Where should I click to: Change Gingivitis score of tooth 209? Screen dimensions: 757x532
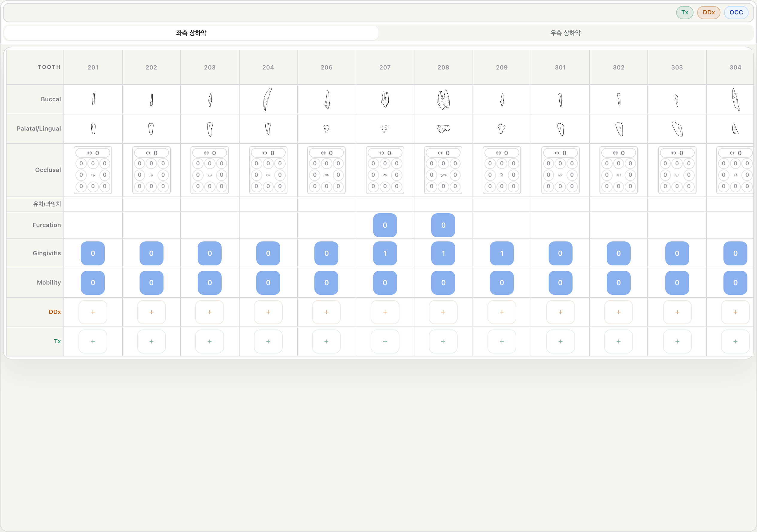(502, 253)
